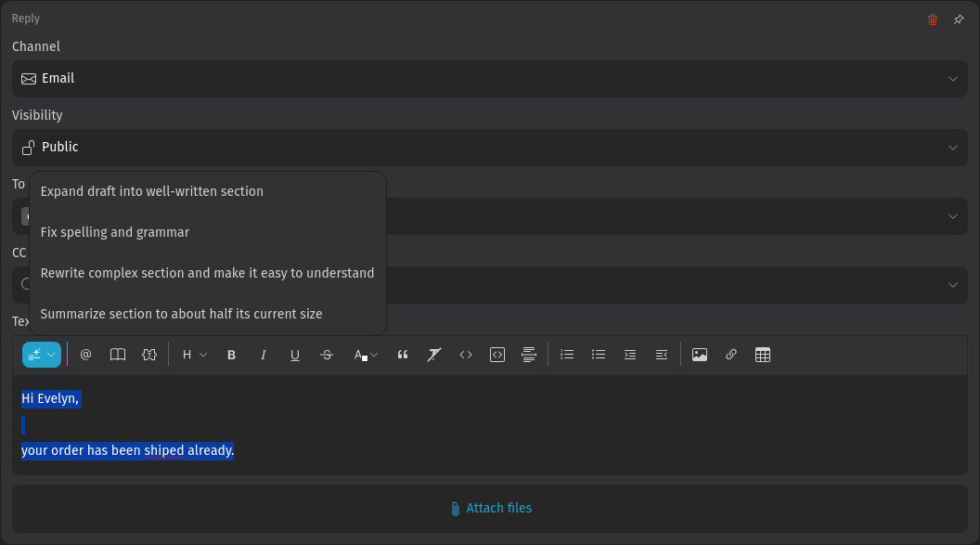Click Attach files link
This screenshot has width=980, height=545.
(x=491, y=508)
